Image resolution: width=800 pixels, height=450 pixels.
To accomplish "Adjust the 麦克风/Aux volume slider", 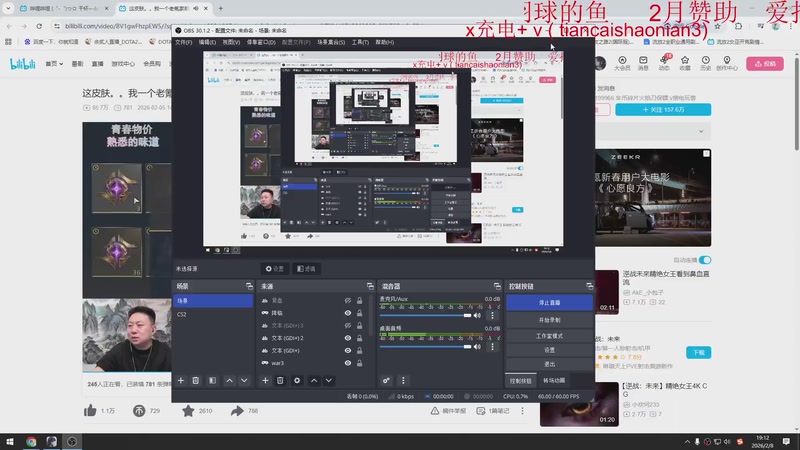I will (x=426, y=316).
